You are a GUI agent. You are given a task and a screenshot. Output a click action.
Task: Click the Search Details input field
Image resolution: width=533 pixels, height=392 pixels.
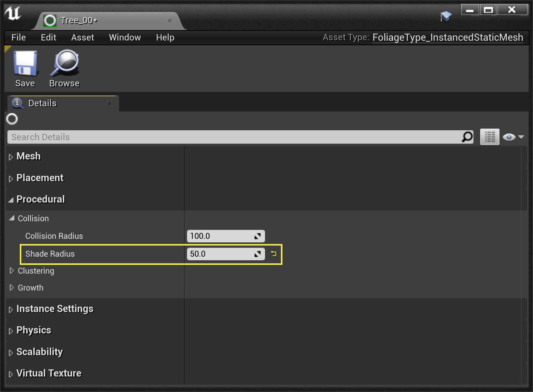pos(232,137)
